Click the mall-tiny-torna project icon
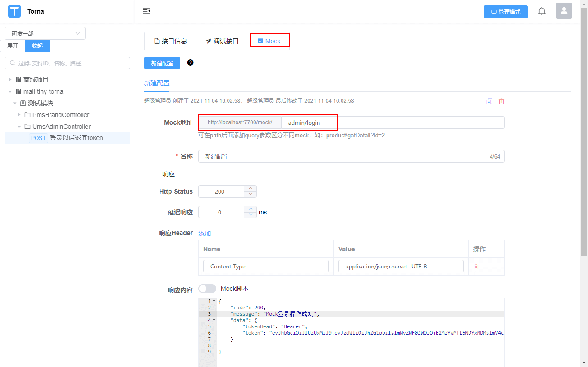This screenshot has height=367, width=588. [x=18, y=91]
